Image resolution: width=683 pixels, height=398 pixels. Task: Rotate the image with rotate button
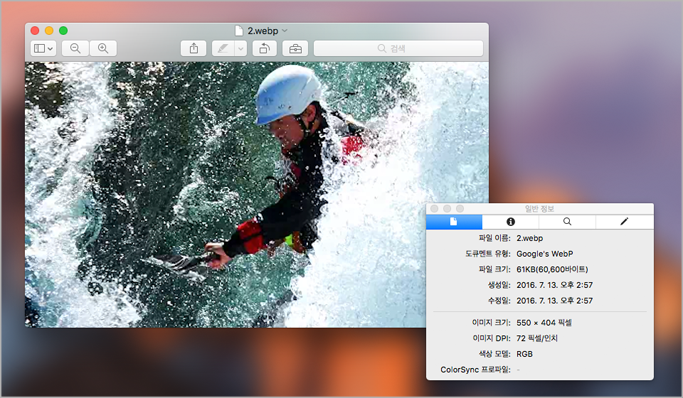click(x=264, y=48)
